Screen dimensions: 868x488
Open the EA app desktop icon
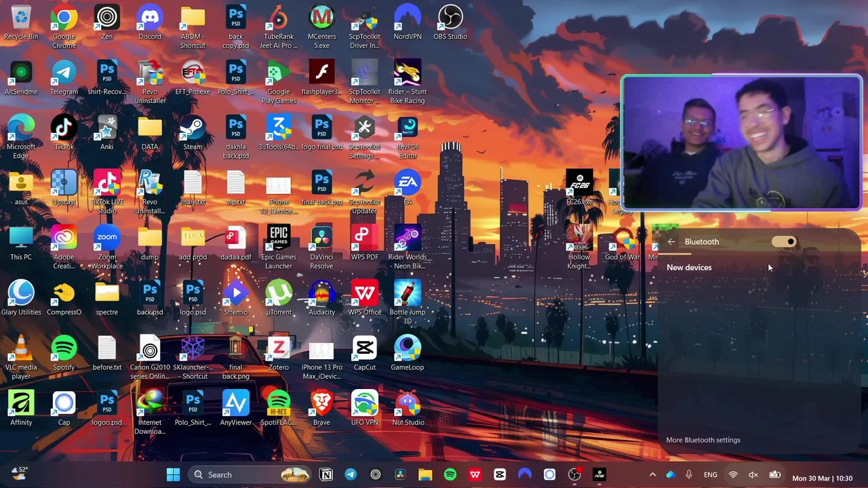(x=407, y=188)
